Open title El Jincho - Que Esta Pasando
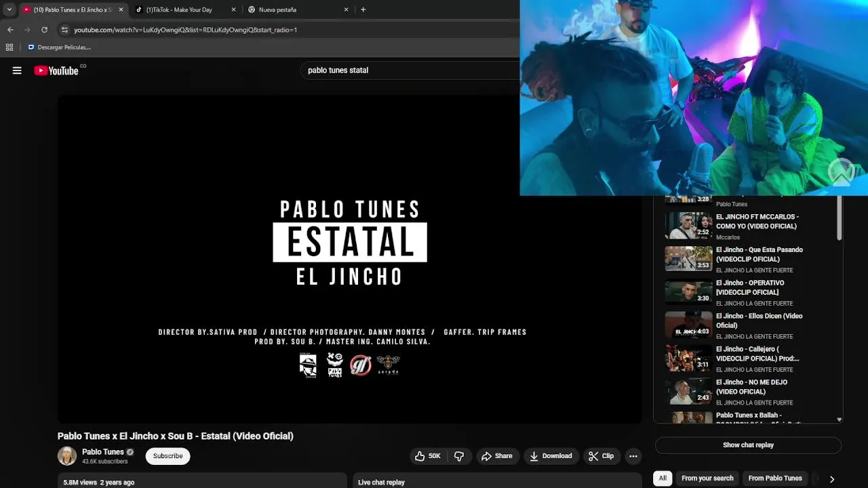This screenshot has height=488, width=868. click(x=759, y=255)
